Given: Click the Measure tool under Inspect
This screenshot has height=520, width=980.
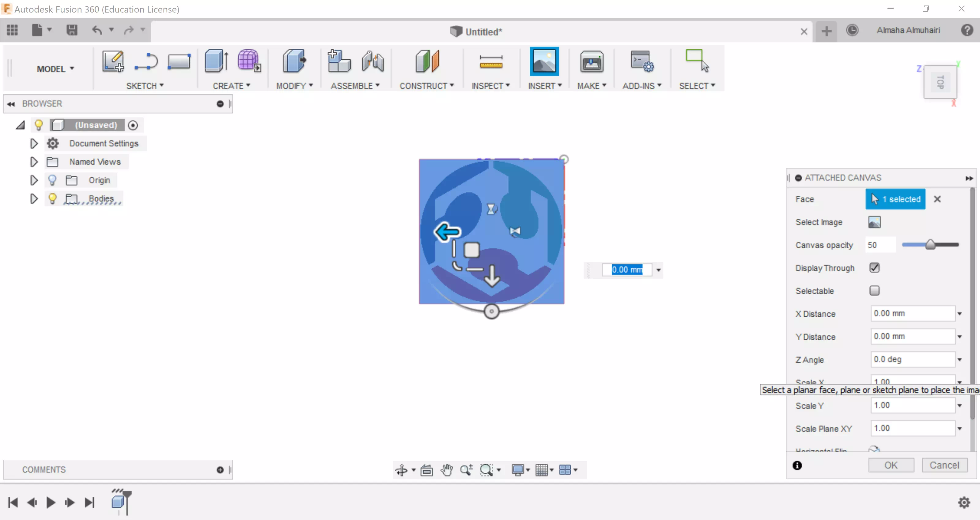Looking at the screenshot, I should (x=491, y=61).
